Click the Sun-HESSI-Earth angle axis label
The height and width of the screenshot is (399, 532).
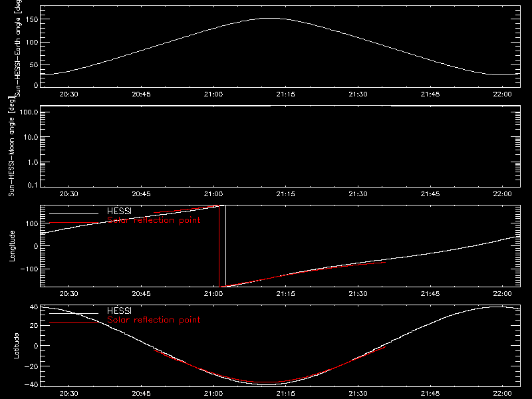[18, 49]
